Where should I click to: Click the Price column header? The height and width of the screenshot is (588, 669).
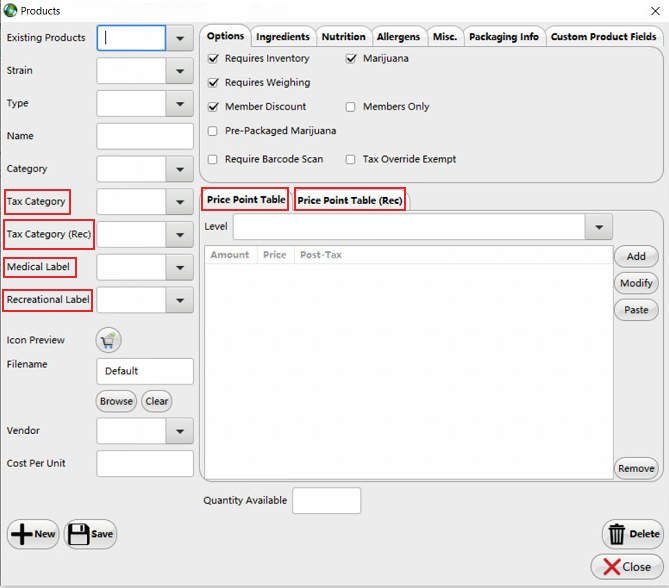(275, 255)
